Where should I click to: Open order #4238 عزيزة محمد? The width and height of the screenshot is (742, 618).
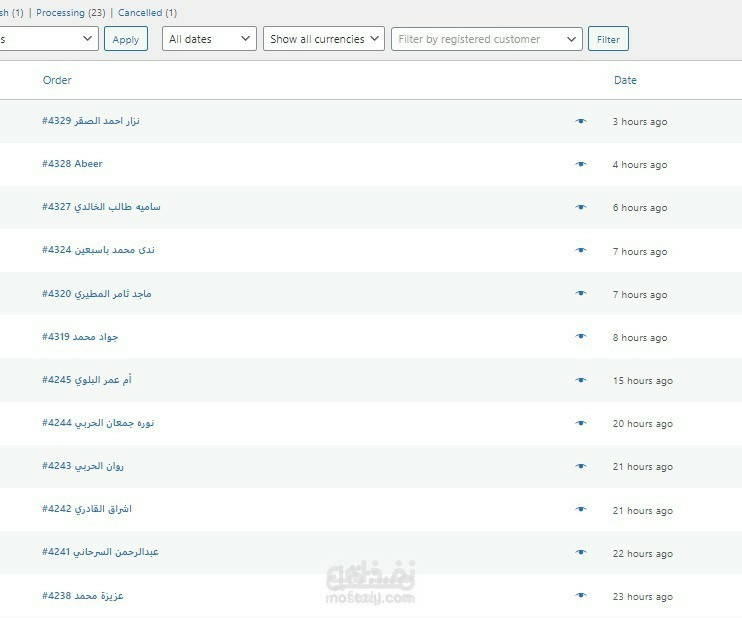point(83,596)
